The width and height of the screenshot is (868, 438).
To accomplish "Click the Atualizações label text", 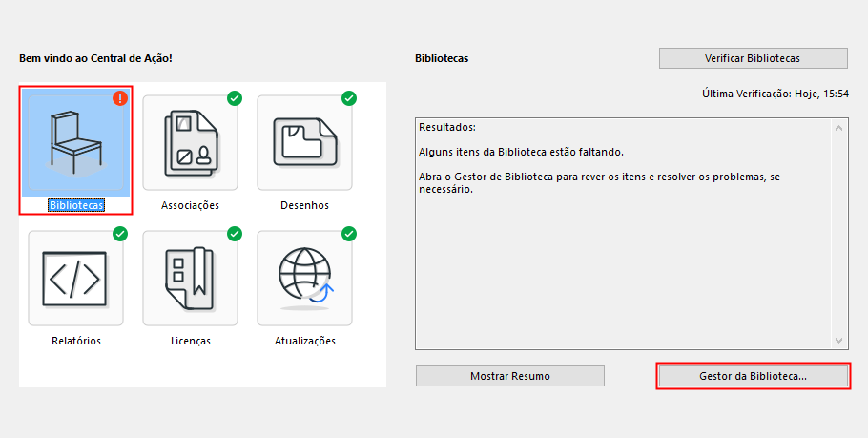I will (x=305, y=341).
